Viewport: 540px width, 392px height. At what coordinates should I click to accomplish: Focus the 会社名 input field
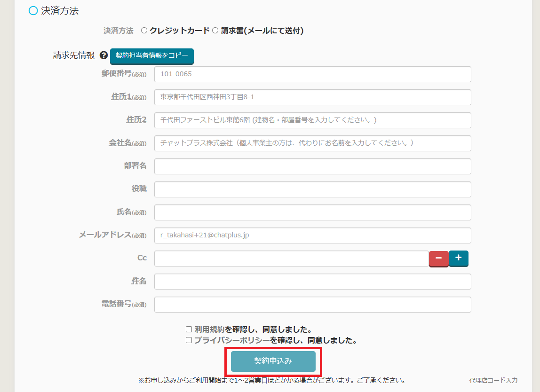312,143
